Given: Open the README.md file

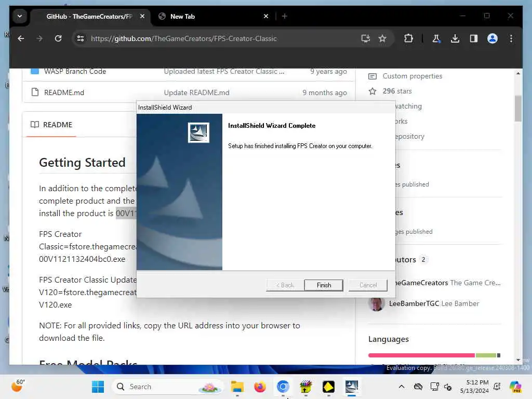Looking at the screenshot, I should tap(64, 92).
